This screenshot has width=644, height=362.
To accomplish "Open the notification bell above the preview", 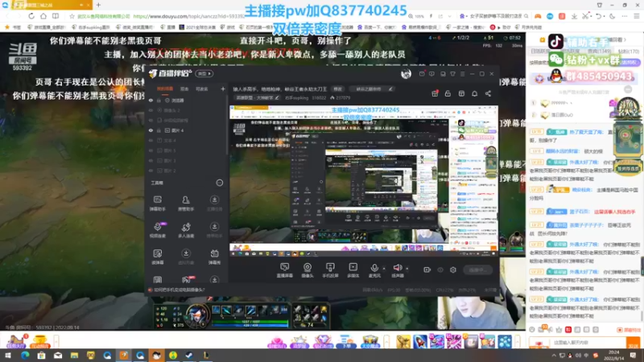I will 474,93.
